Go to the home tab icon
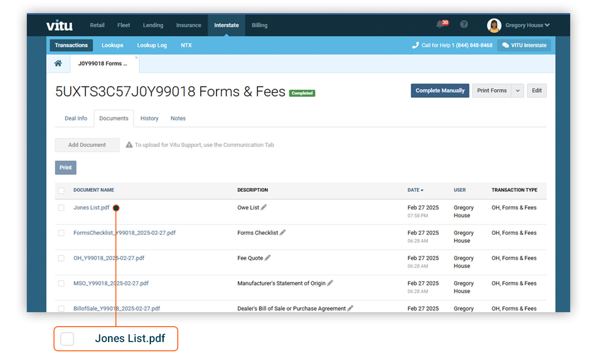The image size is (597, 364). coord(58,63)
